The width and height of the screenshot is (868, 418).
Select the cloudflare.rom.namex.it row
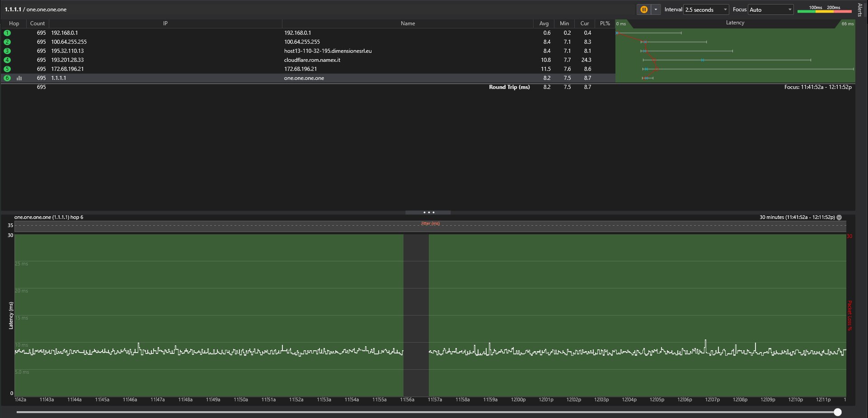pyautogui.click(x=312, y=60)
